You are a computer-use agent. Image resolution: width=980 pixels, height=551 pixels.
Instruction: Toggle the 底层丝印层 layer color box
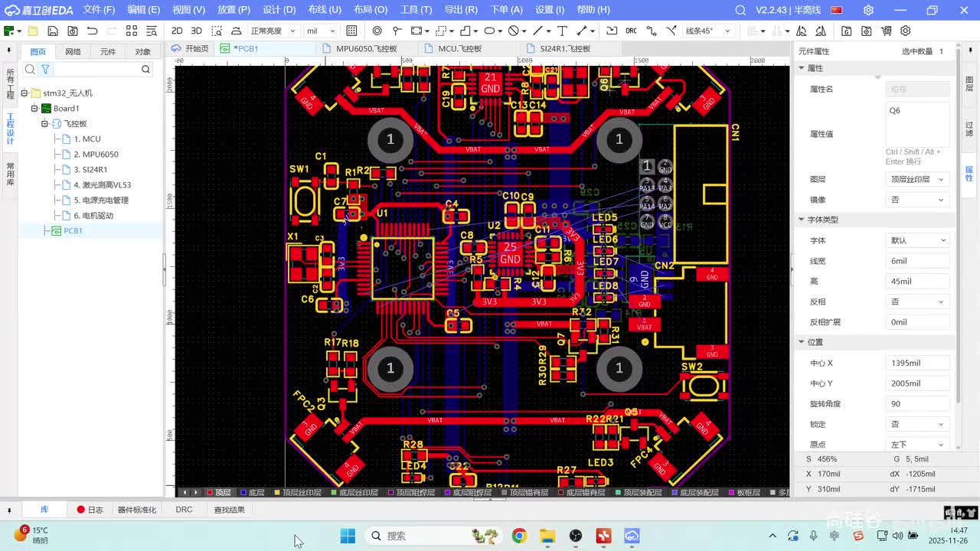pyautogui.click(x=334, y=493)
